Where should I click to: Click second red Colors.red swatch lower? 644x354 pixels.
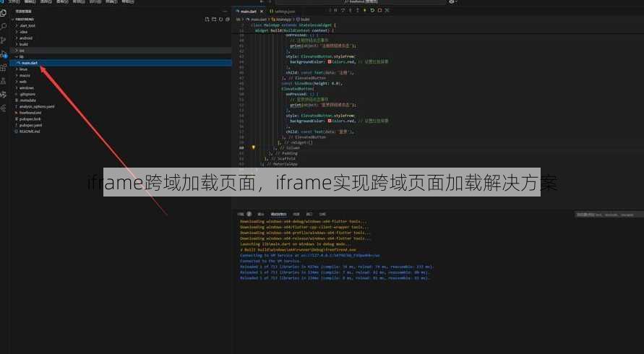click(x=330, y=121)
